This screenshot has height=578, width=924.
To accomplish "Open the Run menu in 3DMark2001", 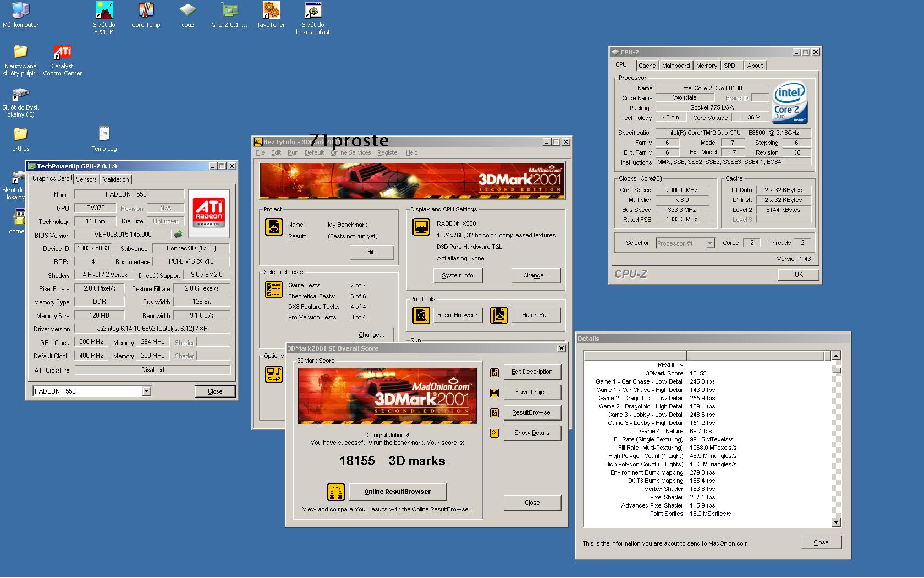I will click(293, 152).
